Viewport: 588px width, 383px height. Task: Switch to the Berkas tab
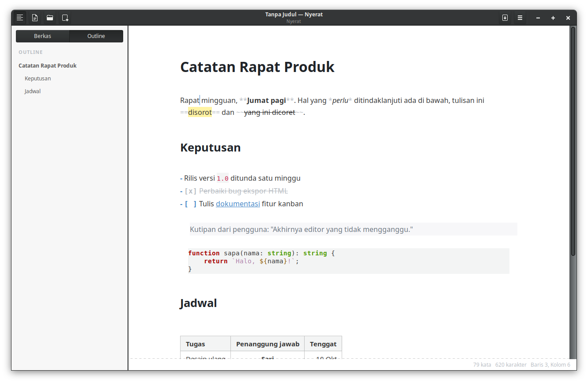[x=43, y=36]
